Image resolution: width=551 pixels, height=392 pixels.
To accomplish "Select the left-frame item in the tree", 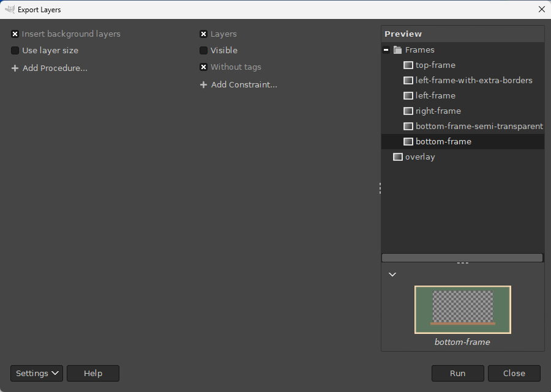I will tap(435, 95).
